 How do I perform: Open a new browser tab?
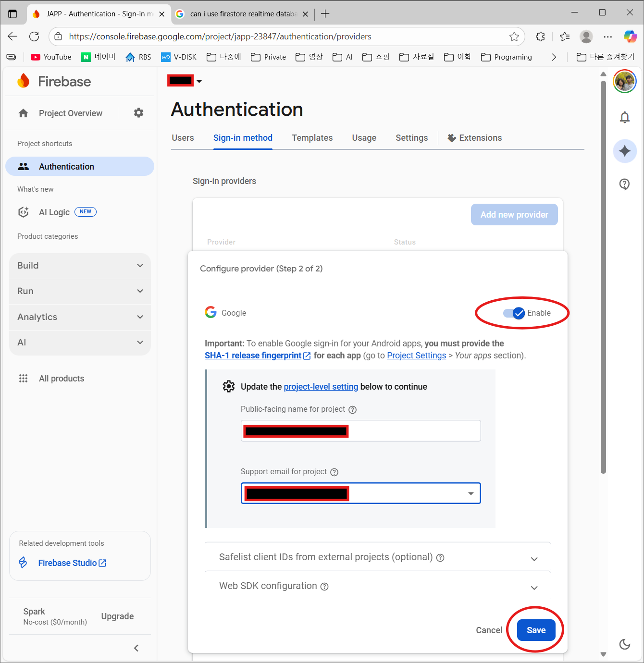point(325,13)
